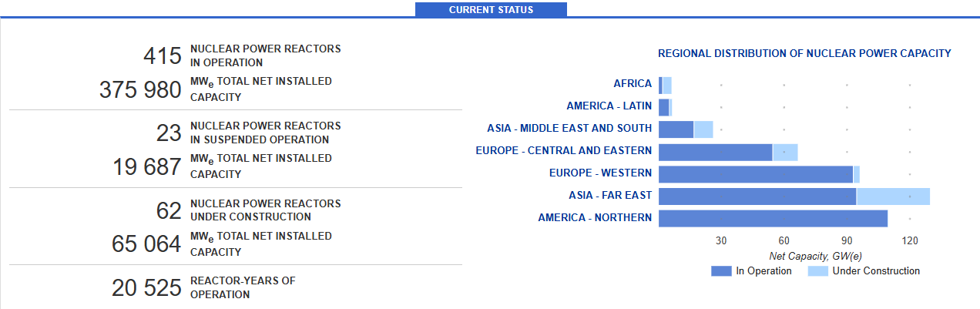Click the 62 reactors under construction figure
The width and height of the screenshot is (980, 309).
click(168, 211)
